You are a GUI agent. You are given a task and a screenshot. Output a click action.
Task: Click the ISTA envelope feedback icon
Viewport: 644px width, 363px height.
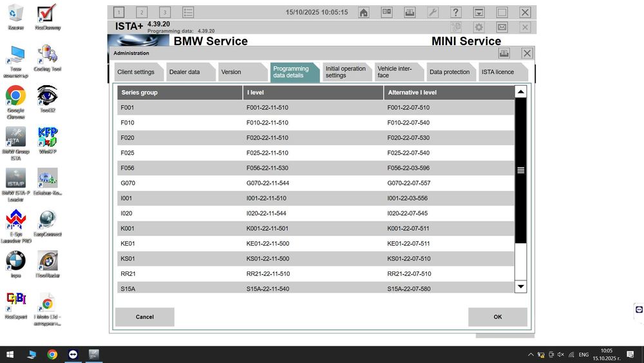pyautogui.click(x=502, y=28)
